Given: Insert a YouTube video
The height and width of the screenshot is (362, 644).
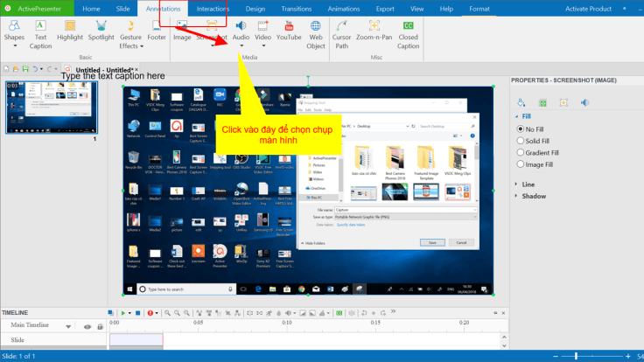Looking at the screenshot, I should [289, 31].
